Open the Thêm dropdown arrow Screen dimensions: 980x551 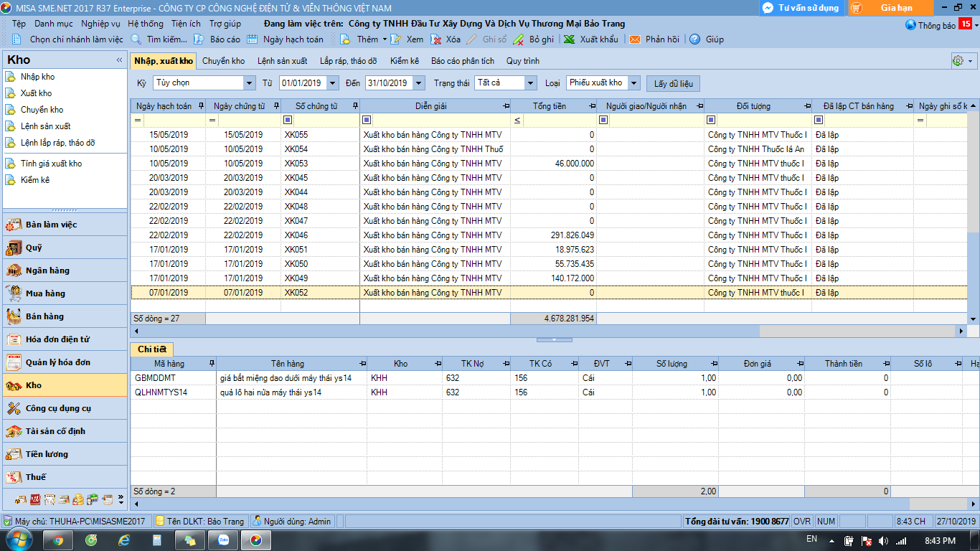385,39
